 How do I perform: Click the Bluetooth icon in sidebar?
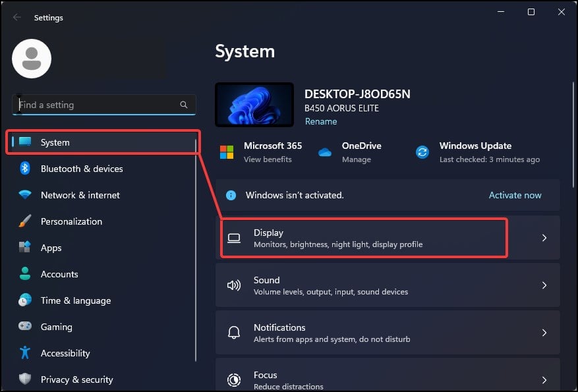click(24, 169)
